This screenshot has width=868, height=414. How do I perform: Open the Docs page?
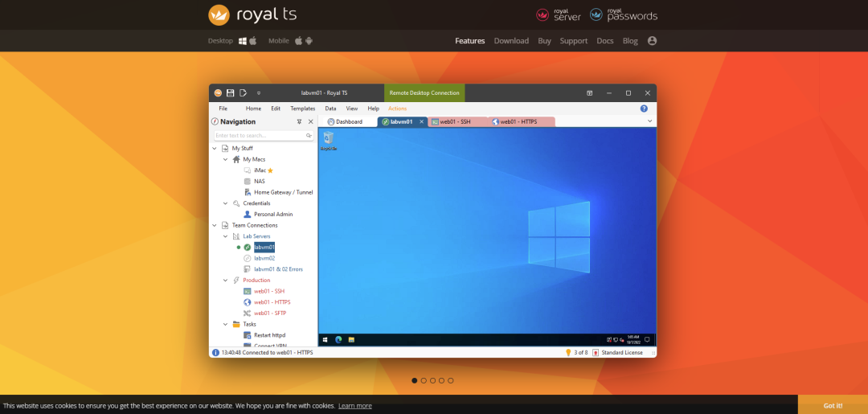click(x=605, y=41)
